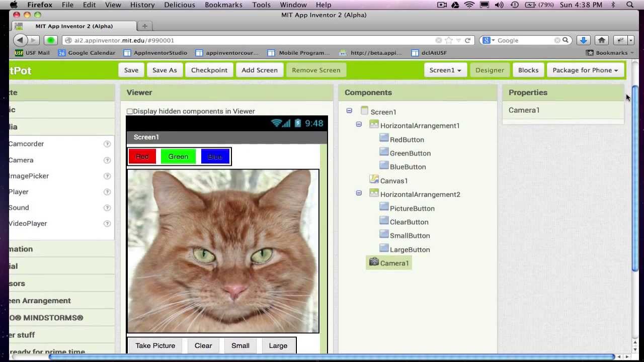
Task: Click the GreenButton component icon
Action: point(384,151)
